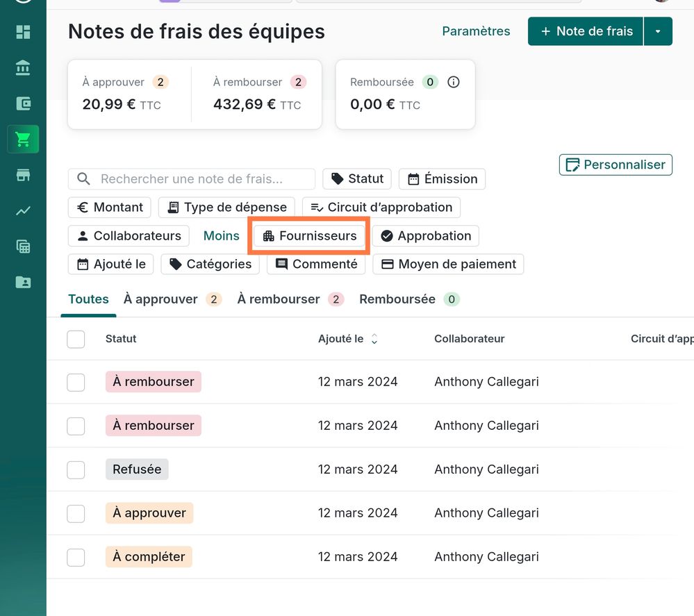The height and width of the screenshot is (616, 694).
Task: Select the shopping cart sidebar icon
Action: coord(23,140)
